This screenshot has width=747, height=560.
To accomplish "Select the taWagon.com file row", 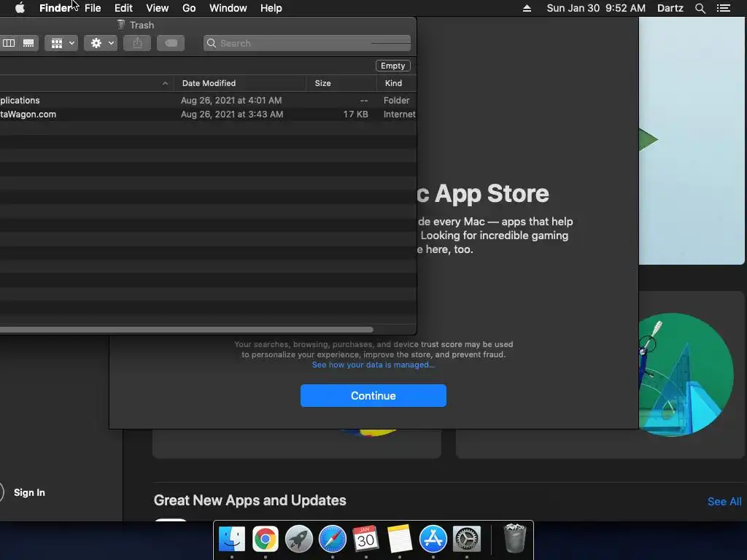I will click(x=208, y=114).
